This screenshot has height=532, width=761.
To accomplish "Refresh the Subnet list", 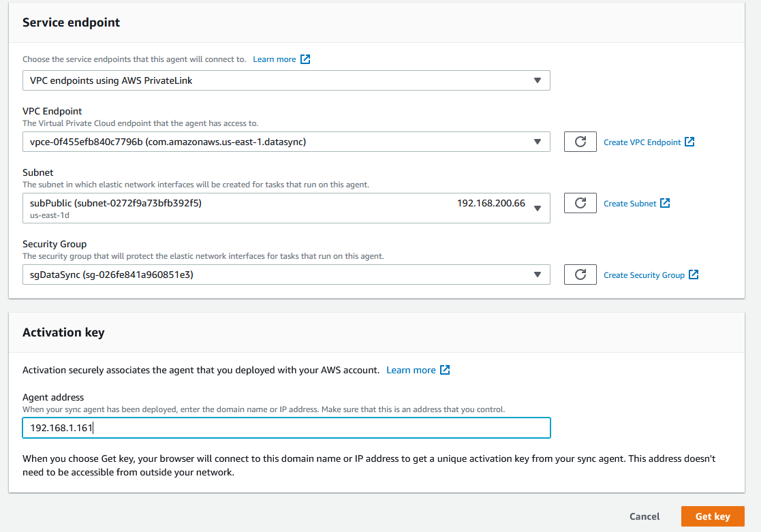I will click(x=580, y=203).
